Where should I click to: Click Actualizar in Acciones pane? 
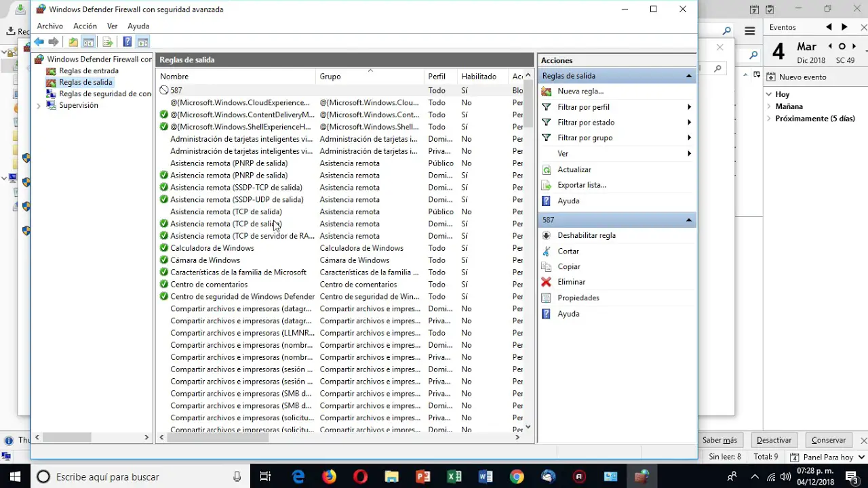coord(574,169)
